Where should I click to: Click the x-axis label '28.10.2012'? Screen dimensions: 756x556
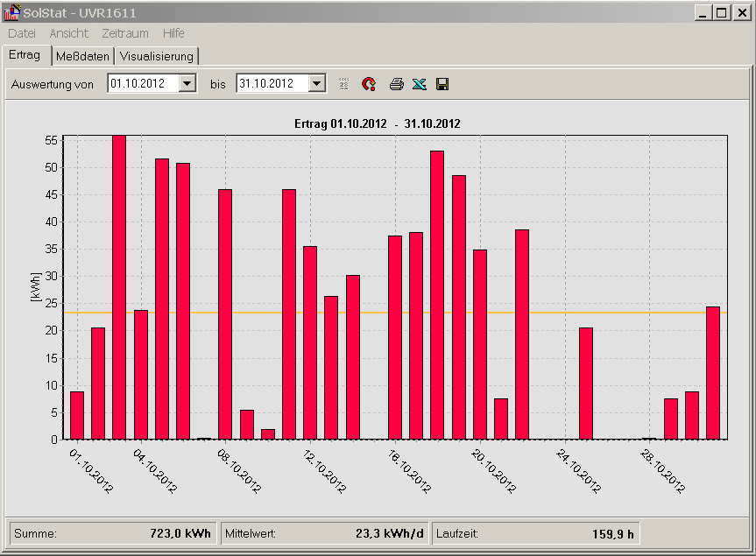(x=663, y=471)
